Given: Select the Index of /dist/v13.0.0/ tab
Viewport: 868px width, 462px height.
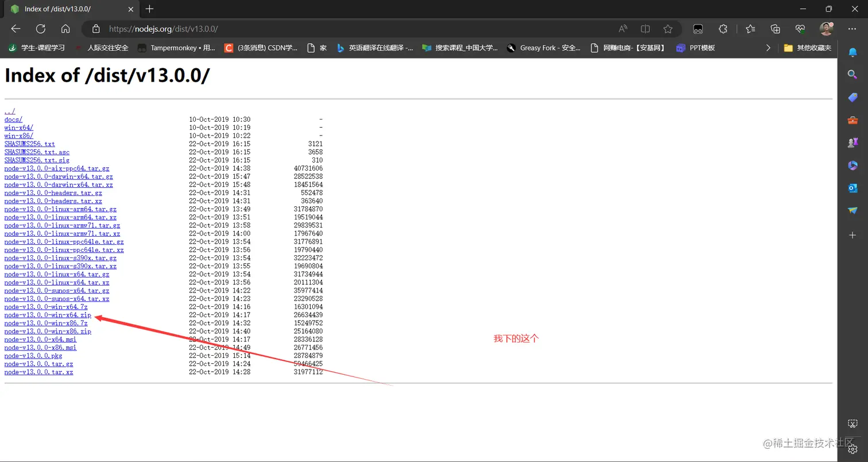Looking at the screenshot, I should 71,9.
